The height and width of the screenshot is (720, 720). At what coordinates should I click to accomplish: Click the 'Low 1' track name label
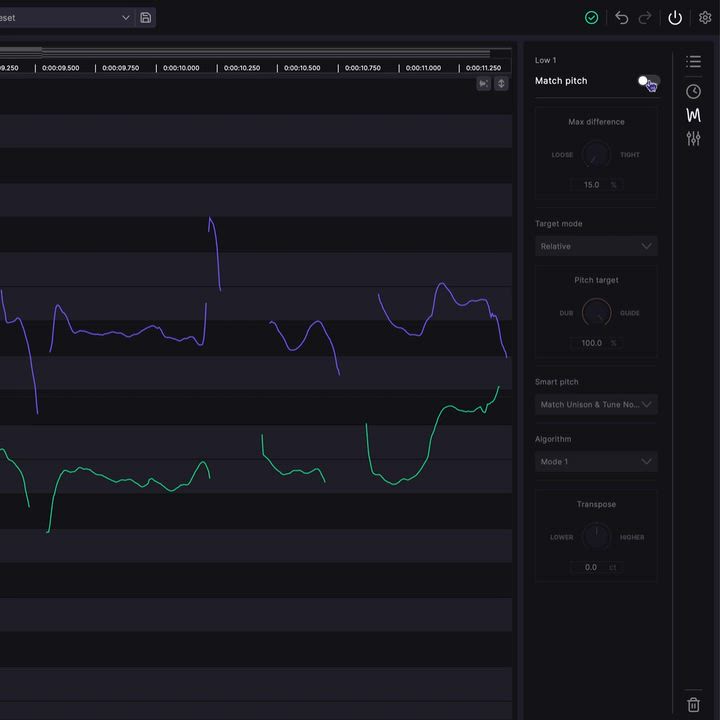[546, 60]
